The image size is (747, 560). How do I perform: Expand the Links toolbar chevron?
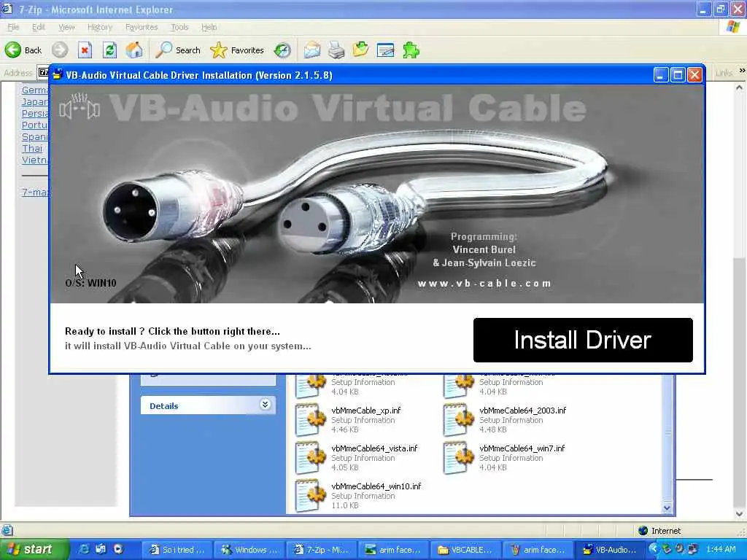pyautogui.click(x=742, y=71)
